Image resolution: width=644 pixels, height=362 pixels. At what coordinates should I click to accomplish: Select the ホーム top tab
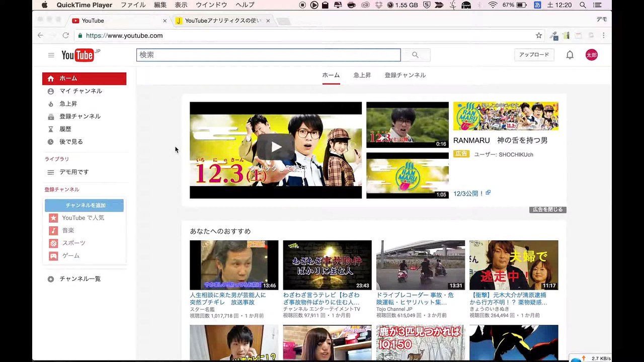[x=331, y=75]
